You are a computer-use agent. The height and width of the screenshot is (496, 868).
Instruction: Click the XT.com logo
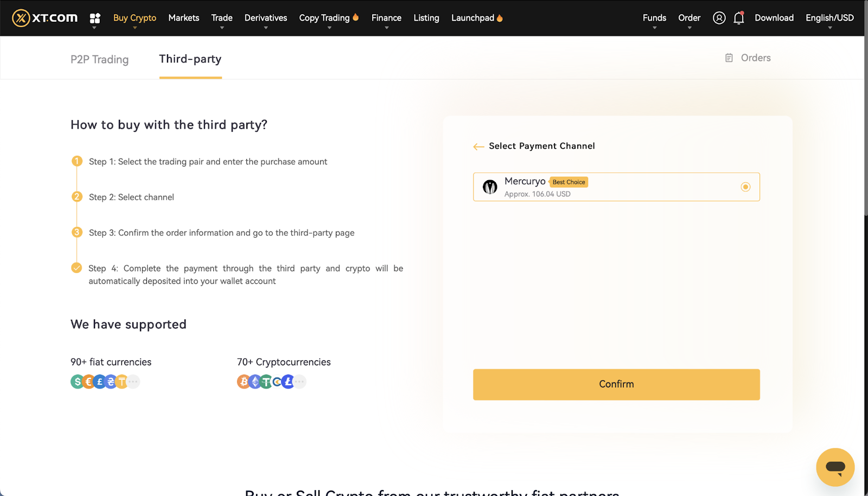click(x=45, y=18)
